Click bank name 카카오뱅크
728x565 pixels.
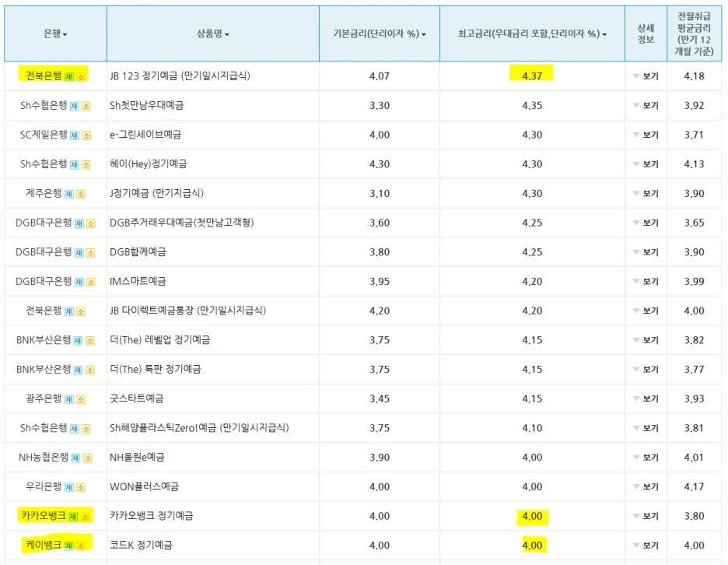click(x=44, y=516)
